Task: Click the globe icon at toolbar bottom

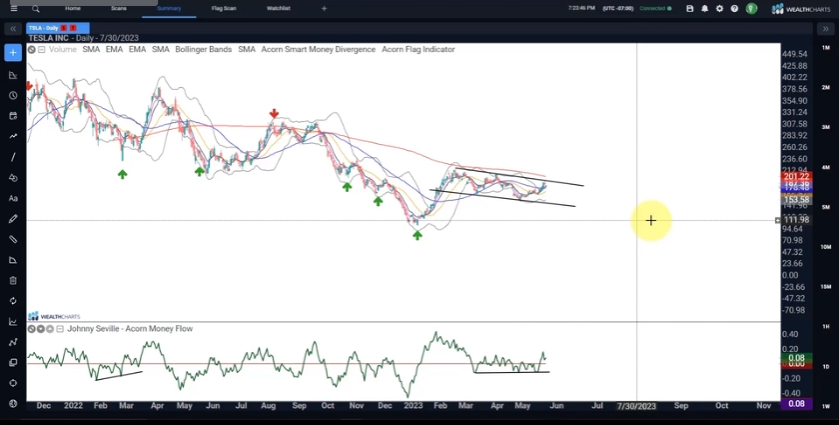Action: (13, 404)
